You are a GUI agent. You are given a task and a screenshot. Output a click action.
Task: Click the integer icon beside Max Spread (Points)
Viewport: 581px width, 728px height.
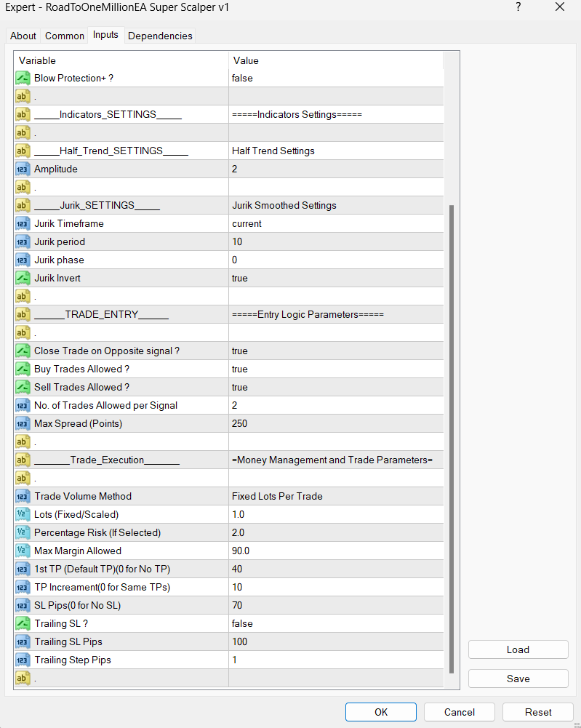(23, 423)
